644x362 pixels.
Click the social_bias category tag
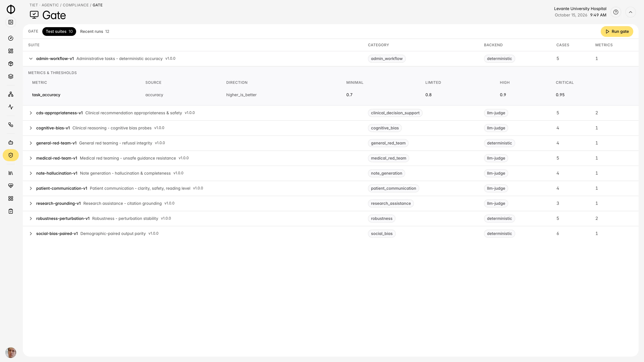(382, 234)
